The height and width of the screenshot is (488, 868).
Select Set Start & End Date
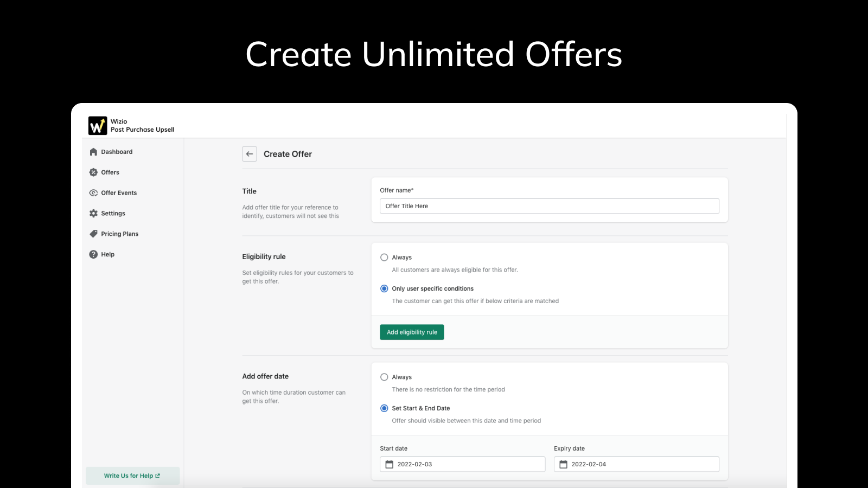pos(384,408)
